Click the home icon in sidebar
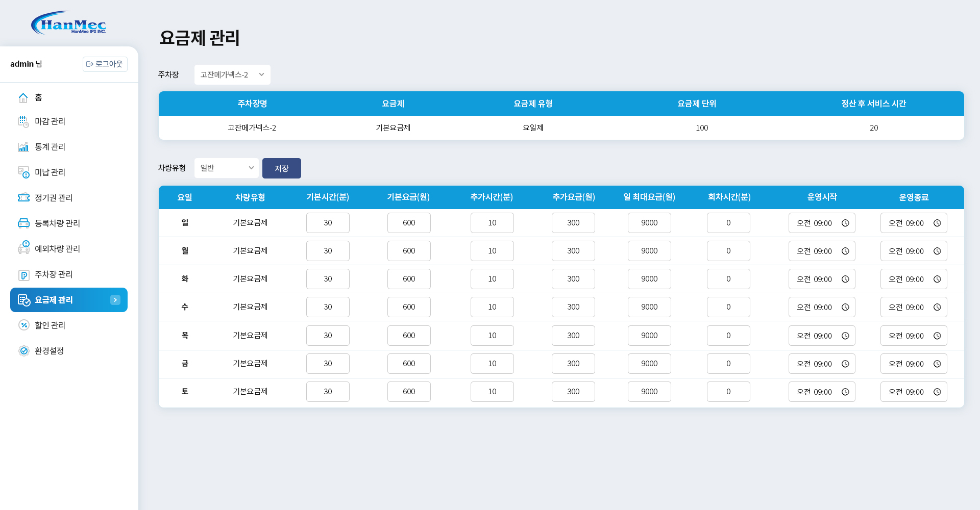980x510 pixels. click(23, 97)
